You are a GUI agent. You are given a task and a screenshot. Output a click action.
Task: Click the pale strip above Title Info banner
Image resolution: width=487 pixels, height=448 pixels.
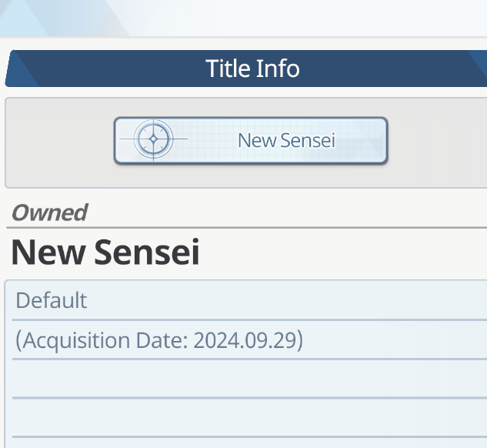coord(246,18)
